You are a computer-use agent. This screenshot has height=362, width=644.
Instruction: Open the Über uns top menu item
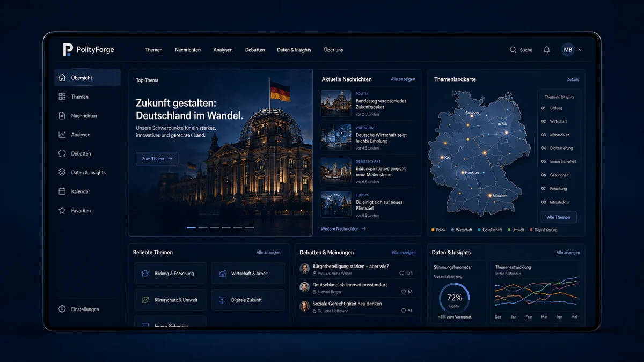tap(333, 50)
